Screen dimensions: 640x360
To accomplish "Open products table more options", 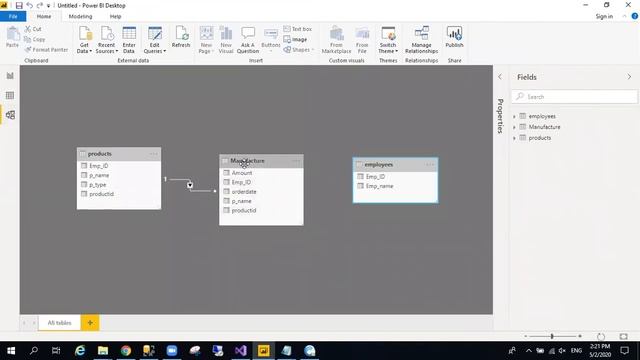I will [153, 154].
